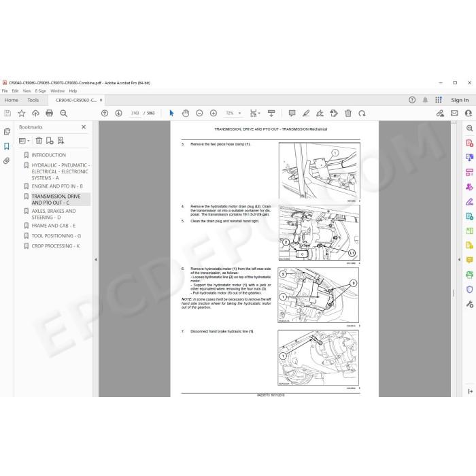Switch to the Home tab
This screenshot has width=476, height=476.
tap(12, 100)
